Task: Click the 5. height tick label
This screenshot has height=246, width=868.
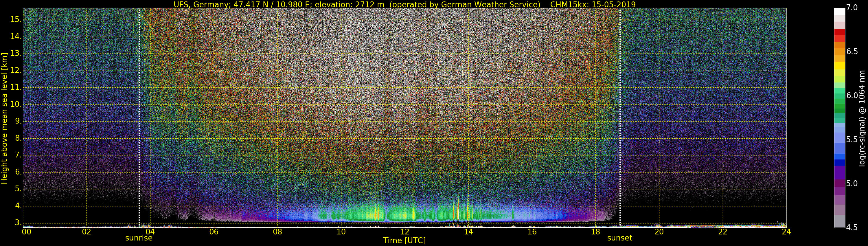Action: click(x=18, y=189)
